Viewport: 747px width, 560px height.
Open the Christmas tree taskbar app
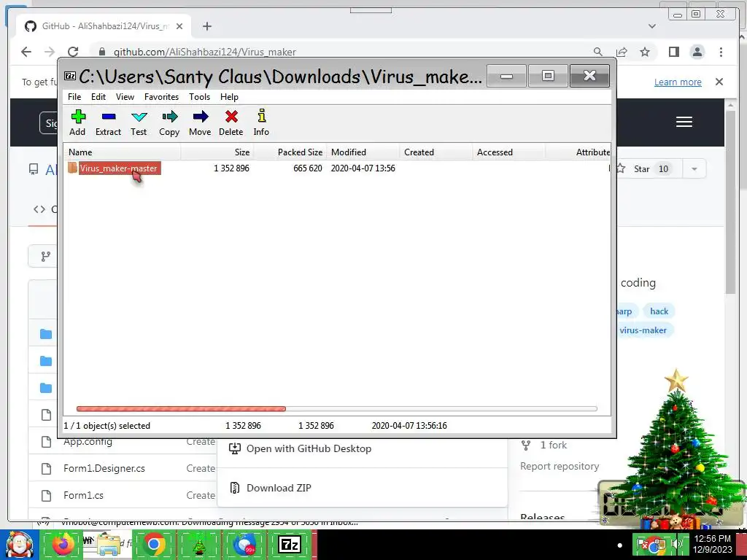[198, 545]
